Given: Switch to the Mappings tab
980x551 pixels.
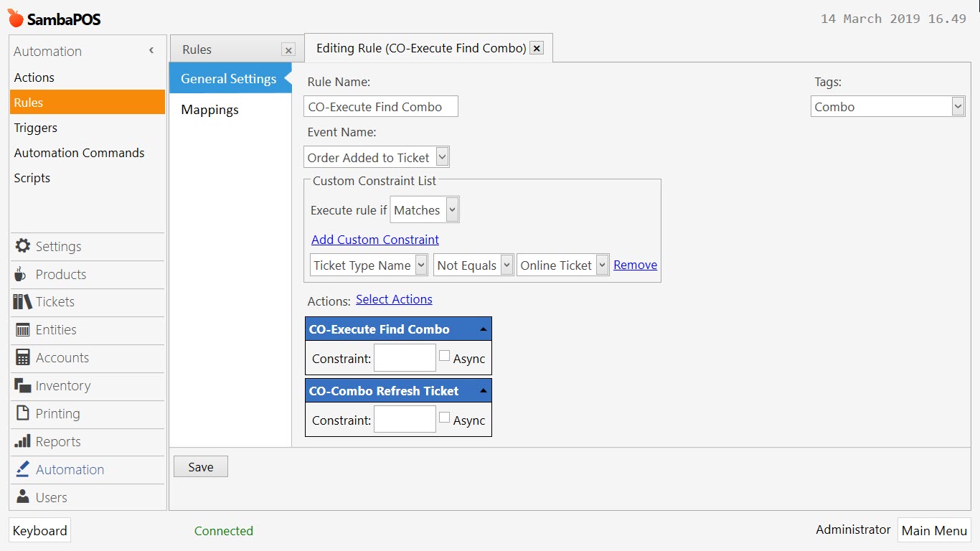Looking at the screenshot, I should click(209, 110).
